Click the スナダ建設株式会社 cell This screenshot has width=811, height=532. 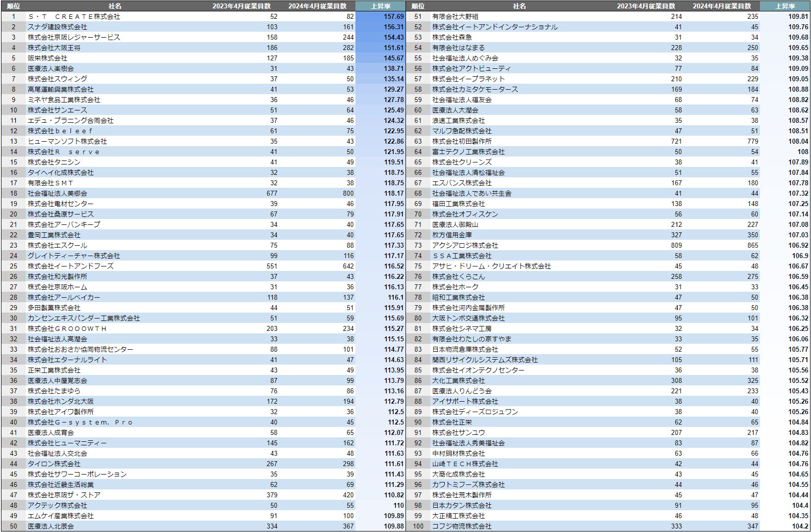pyautogui.click(x=58, y=27)
